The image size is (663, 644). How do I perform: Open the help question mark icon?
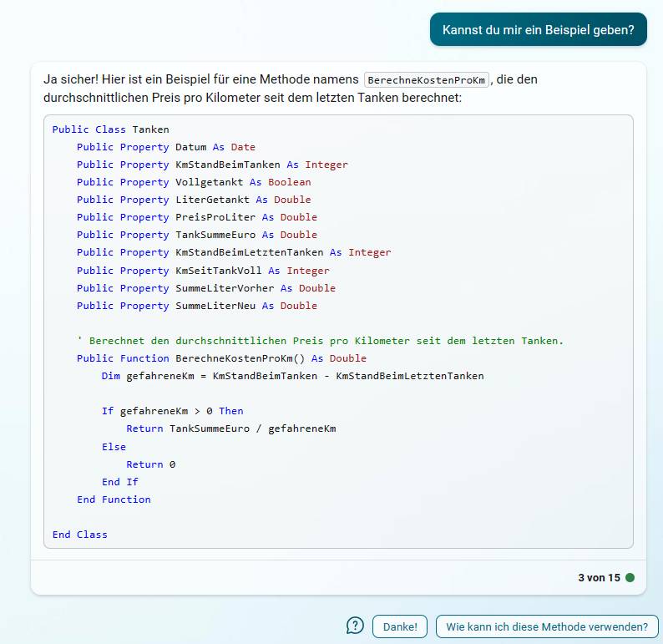tap(355, 626)
